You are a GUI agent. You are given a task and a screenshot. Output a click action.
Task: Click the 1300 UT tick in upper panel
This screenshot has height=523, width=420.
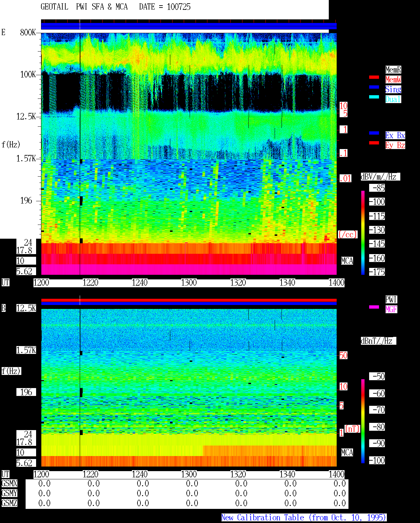(x=189, y=283)
